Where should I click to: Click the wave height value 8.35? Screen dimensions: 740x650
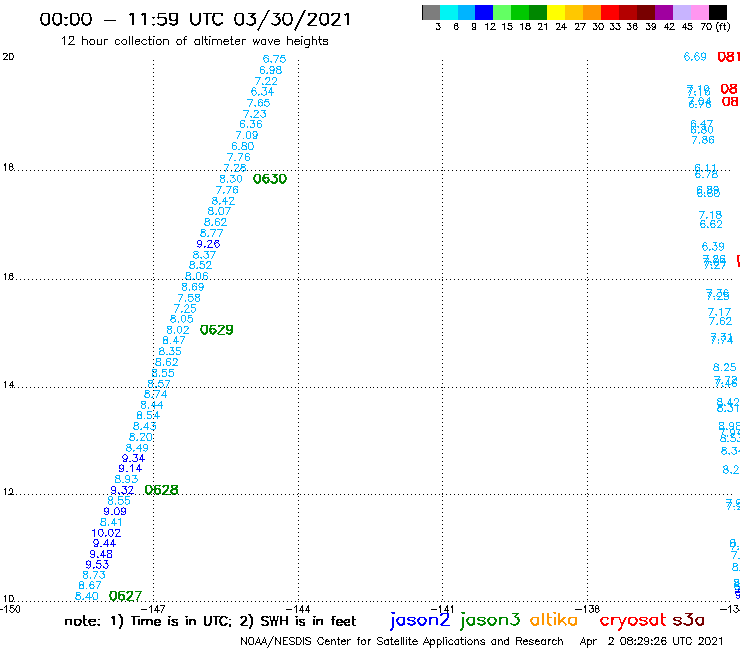(x=170, y=351)
